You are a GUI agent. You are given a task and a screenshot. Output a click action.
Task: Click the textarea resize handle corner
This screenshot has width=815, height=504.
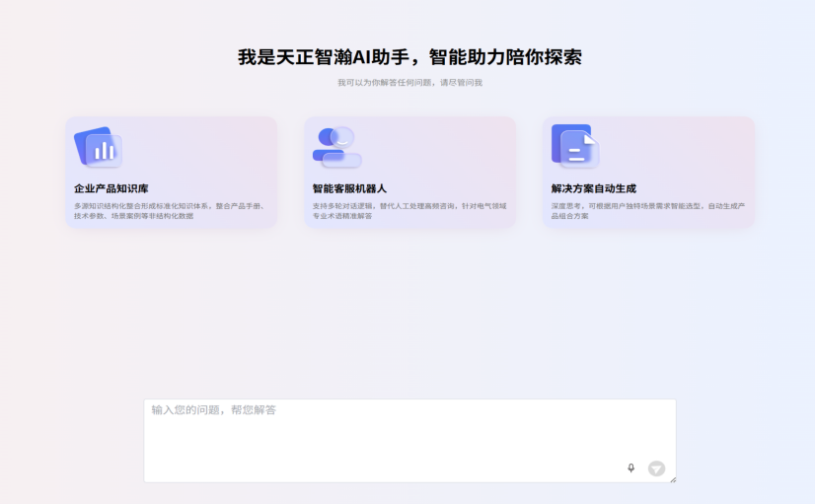tap(673, 479)
